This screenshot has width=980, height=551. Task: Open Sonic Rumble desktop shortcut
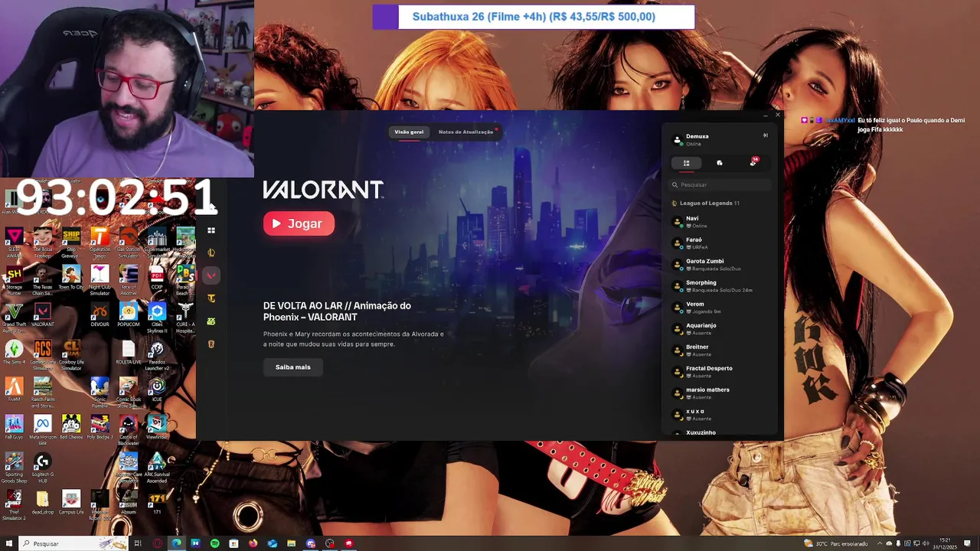[x=100, y=393]
